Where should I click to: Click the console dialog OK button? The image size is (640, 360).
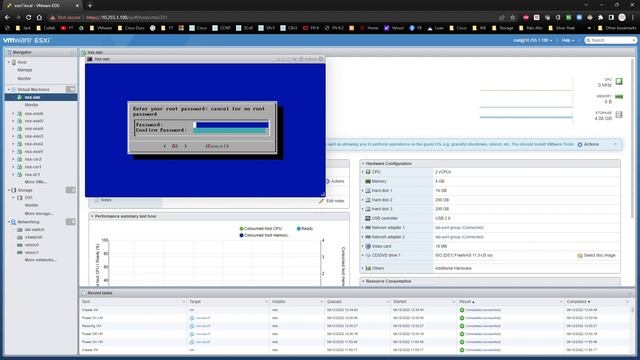pyautogui.click(x=175, y=146)
